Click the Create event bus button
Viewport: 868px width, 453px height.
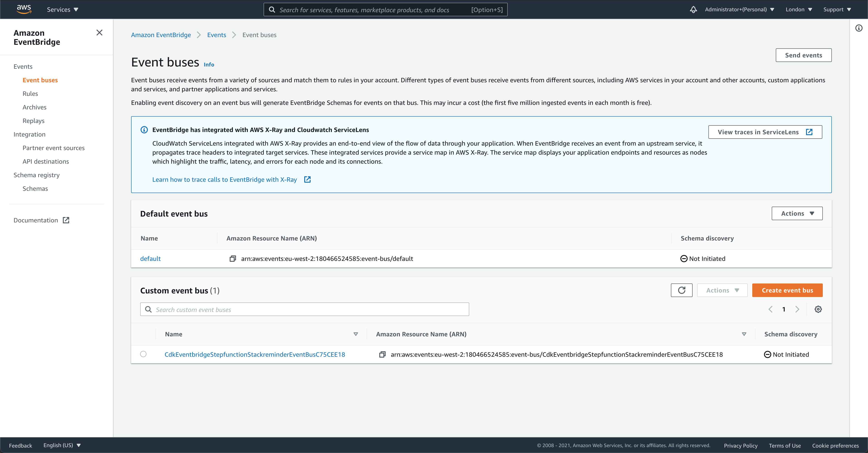click(787, 290)
